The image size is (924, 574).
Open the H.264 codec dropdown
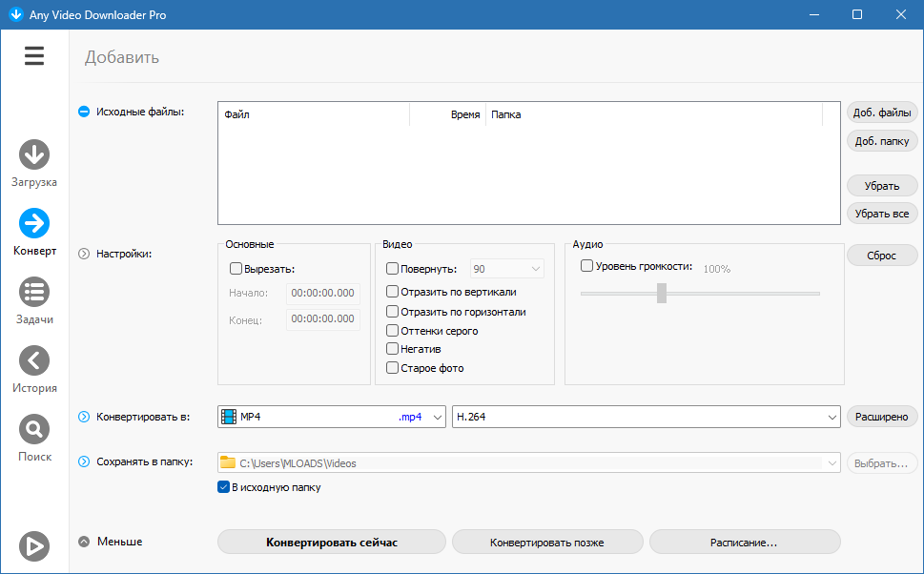[x=646, y=417]
